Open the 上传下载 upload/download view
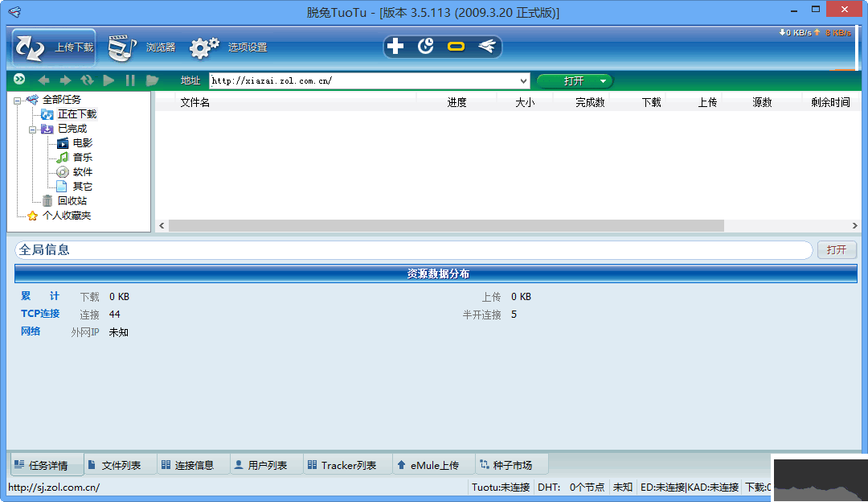 click(54, 47)
